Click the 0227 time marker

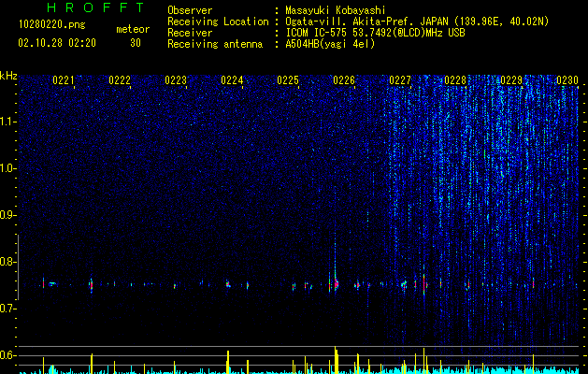pyautogui.click(x=400, y=80)
